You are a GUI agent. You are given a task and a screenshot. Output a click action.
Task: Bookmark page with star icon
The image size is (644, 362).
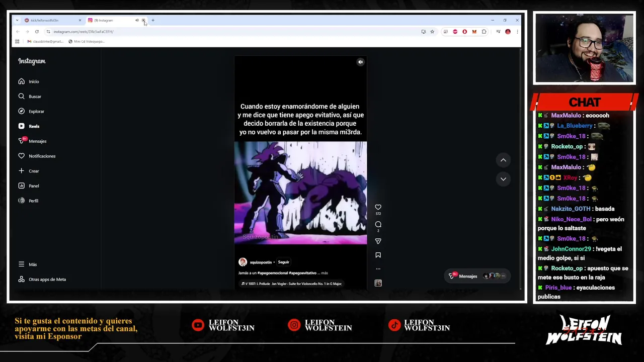[x=432, y=32]
